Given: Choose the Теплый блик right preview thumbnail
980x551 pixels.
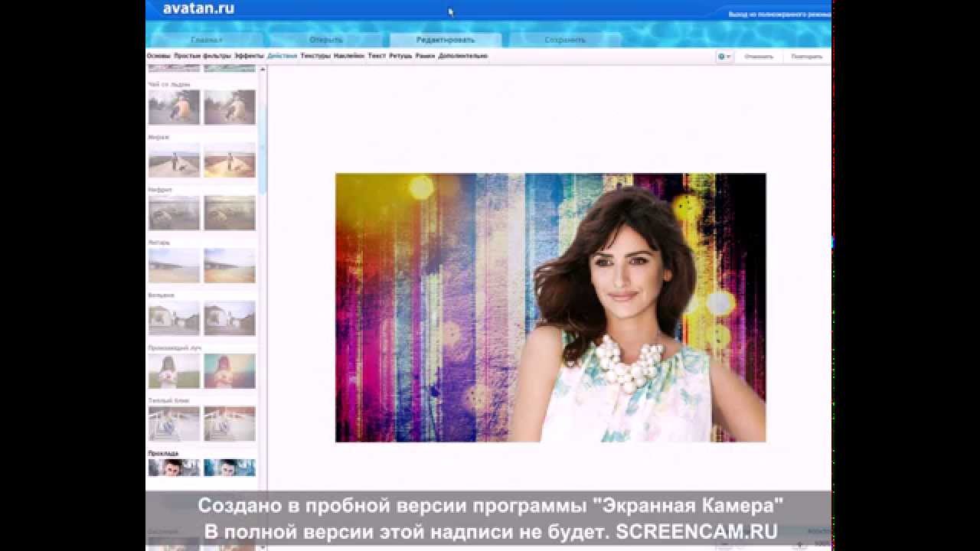Looking at the screenshot, I should tap(230, 424).
